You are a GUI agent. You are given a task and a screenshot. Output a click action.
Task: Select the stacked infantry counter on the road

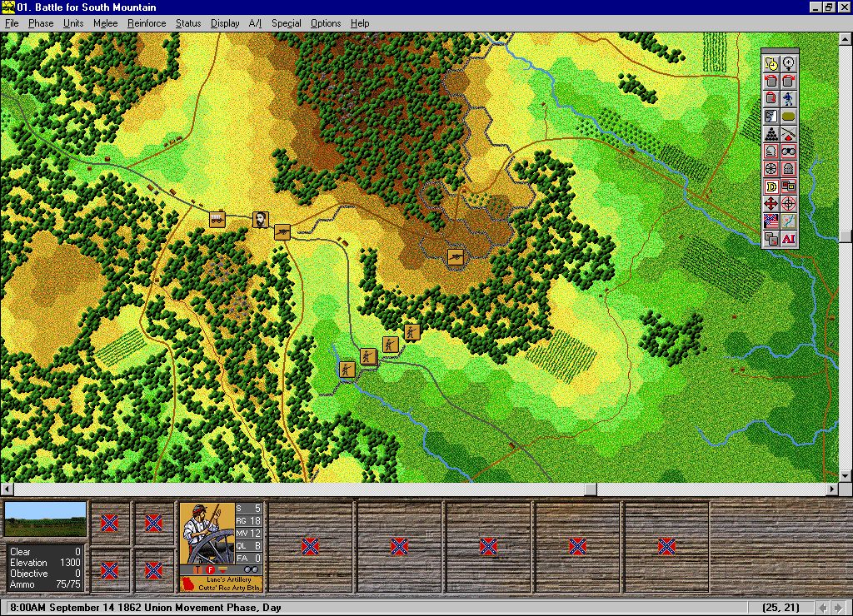click(x=369, y=356)
